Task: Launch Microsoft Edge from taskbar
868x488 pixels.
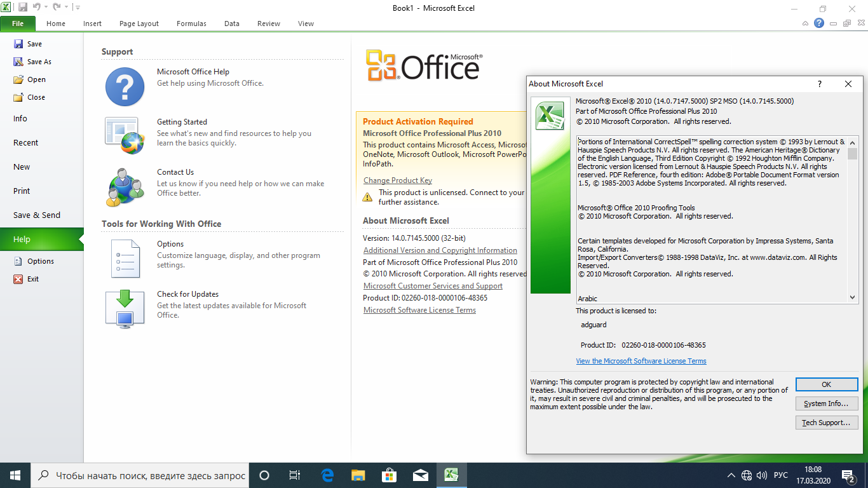Action: [x=328, y=475]
